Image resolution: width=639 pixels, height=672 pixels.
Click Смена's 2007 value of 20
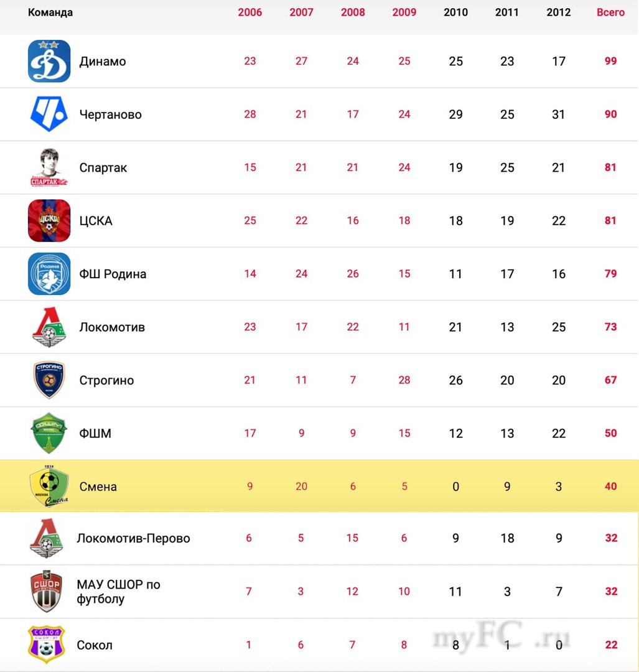(x=301, y=486)
